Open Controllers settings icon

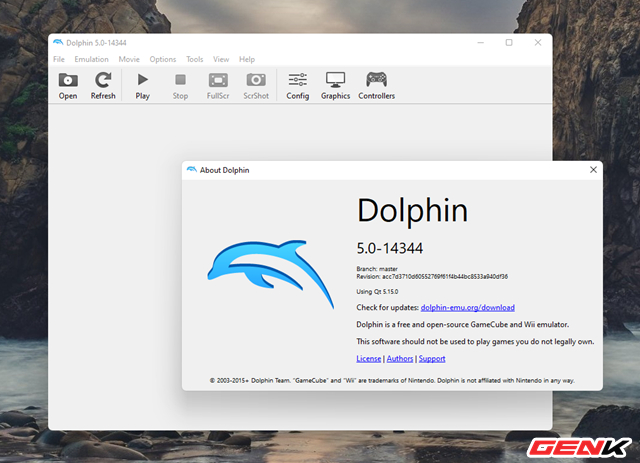coord(376,86)
